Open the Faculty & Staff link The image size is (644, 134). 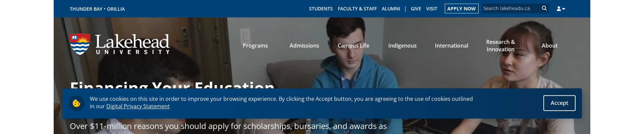coord(357,9)
